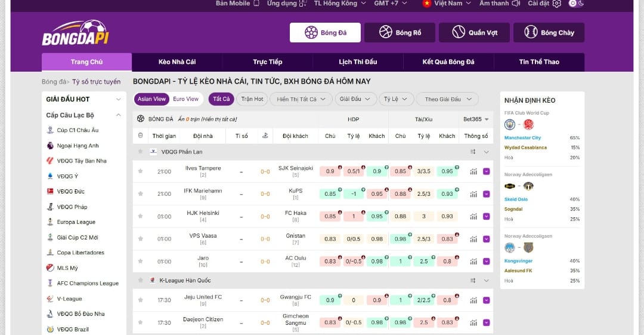Select the Asian View option
The height and width of the screenshot is (335, 644).
pyautogui.click(x=151, y=99)
